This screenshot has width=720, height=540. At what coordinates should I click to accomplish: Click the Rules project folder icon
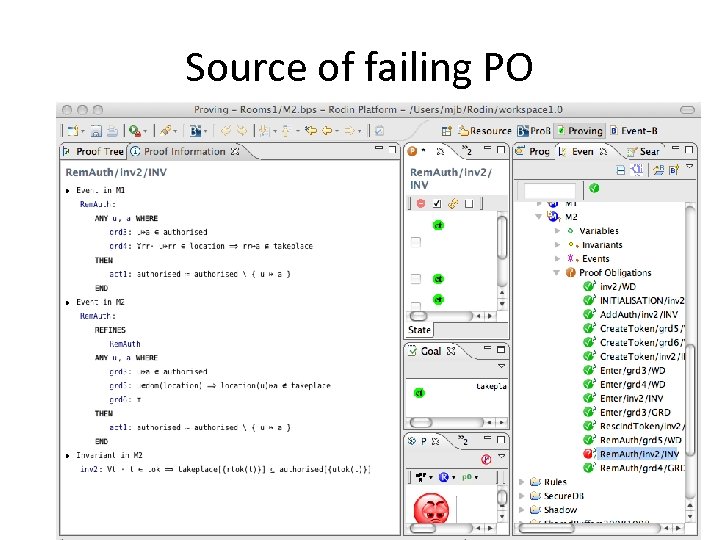click(x=534, y=482)
